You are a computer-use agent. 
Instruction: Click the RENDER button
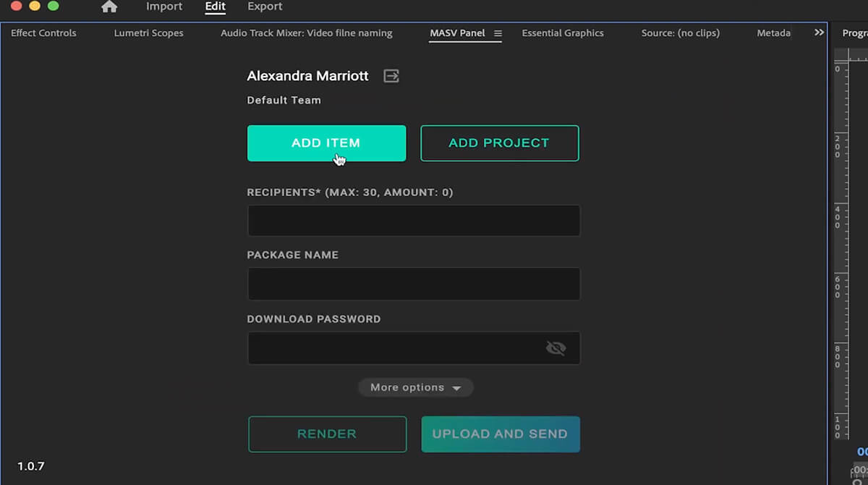pos(327,434)
